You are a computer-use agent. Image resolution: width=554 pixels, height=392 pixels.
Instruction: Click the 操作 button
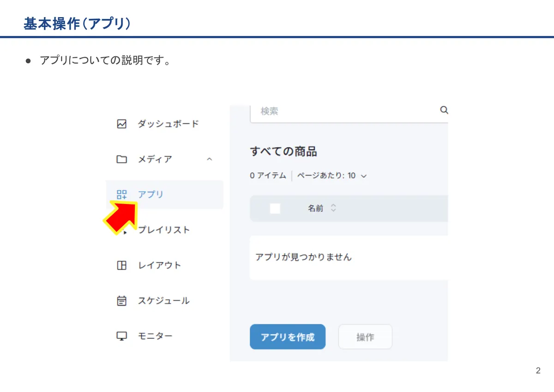pos(365,337)
